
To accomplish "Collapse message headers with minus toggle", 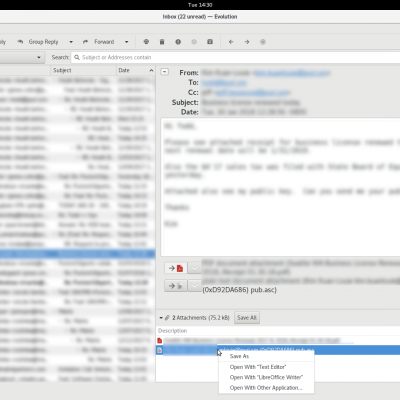I will coord(165,72).
